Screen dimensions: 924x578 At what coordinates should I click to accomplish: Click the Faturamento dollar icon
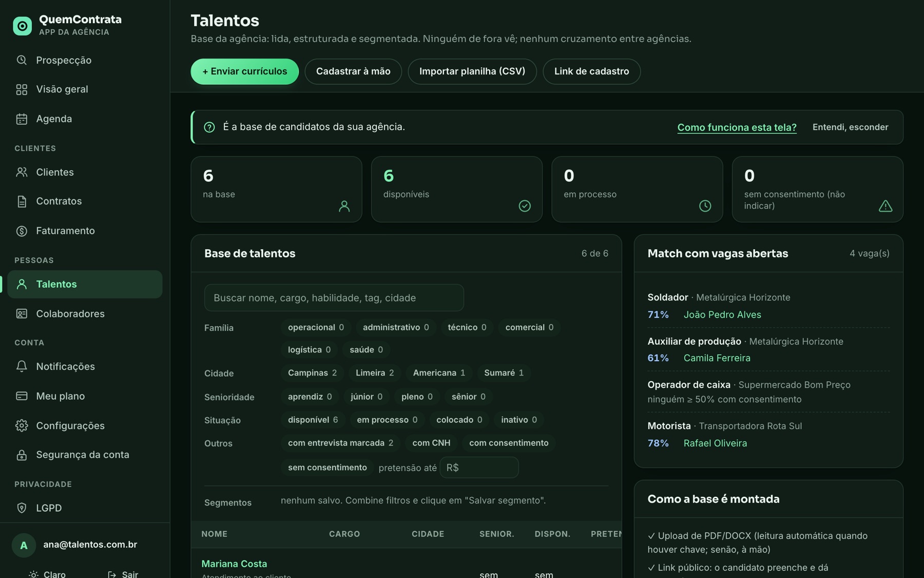(x=22, y=231)
